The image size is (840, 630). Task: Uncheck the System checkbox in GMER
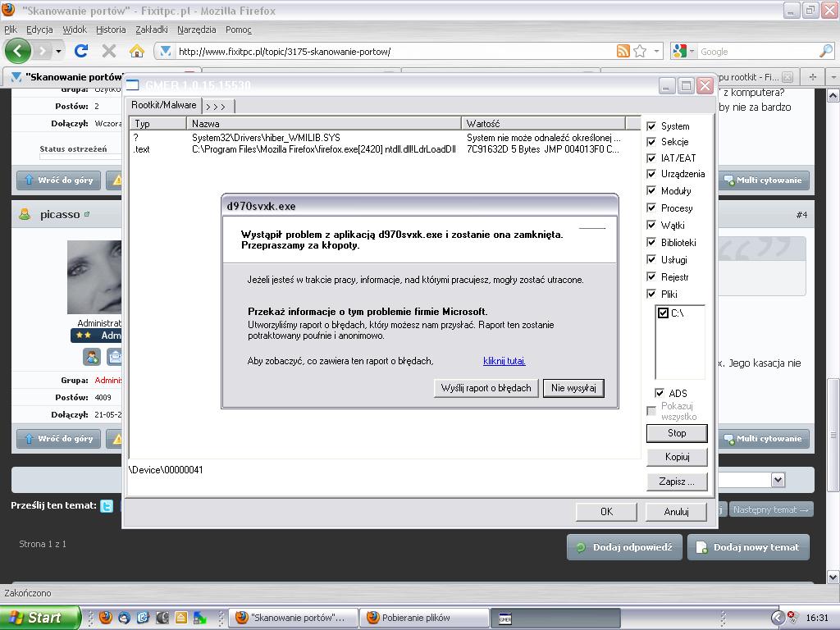click(651, 126)
